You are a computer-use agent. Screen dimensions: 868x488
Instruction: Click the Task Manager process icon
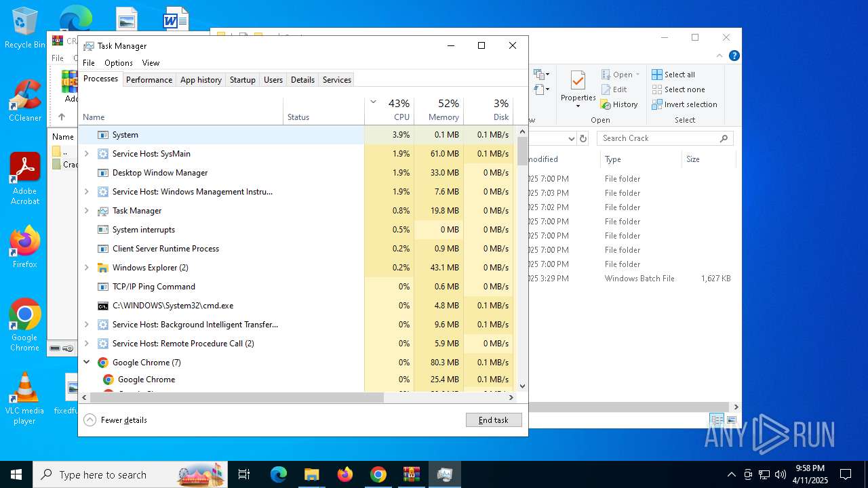pyautogui.click(x=103, y=211)
